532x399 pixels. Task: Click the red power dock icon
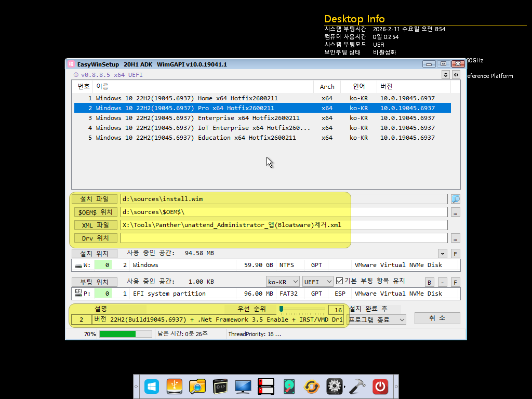(x=380, y=387)
